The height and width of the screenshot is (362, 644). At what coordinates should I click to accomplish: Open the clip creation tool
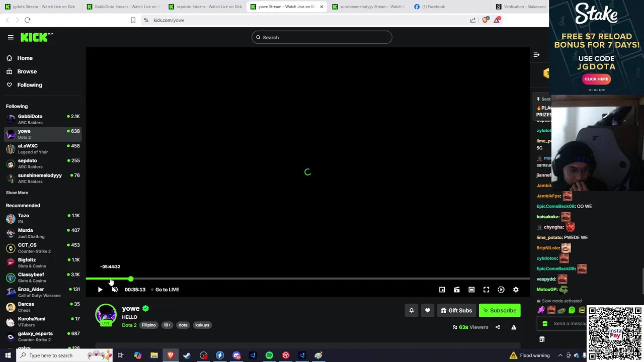457,290
